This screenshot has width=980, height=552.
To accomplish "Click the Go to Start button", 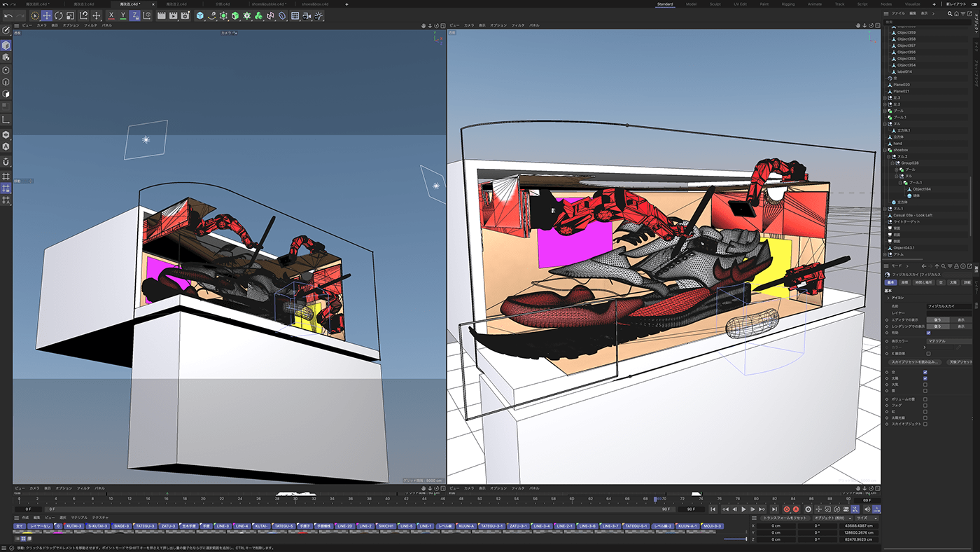I will (x=713, y=509).
